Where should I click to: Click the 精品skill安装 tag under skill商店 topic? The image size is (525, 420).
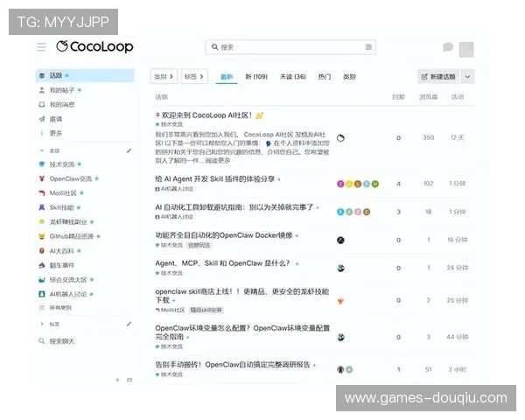click(x=206, y=310)
